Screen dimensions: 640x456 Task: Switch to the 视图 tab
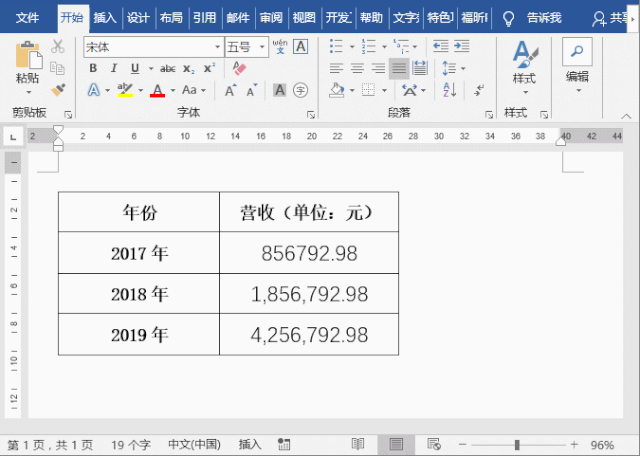tap(304, 18)
